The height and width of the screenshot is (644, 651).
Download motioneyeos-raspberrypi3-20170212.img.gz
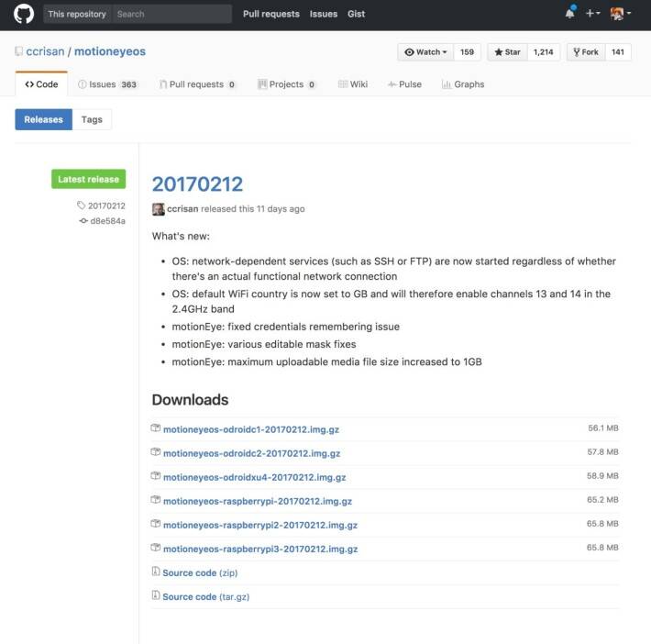[260, 549]
